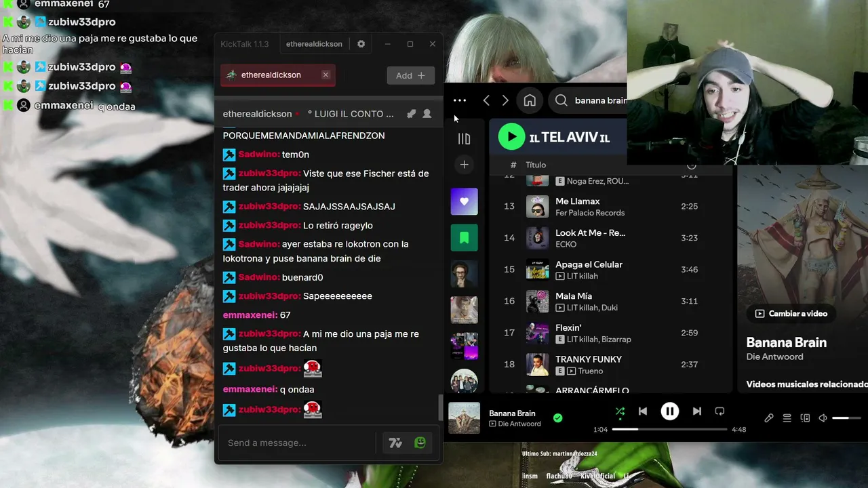Expand Your Library sidebar in Spotify
Image resolution: width=868 pixels, height=488 pixels.
(464, 139)
